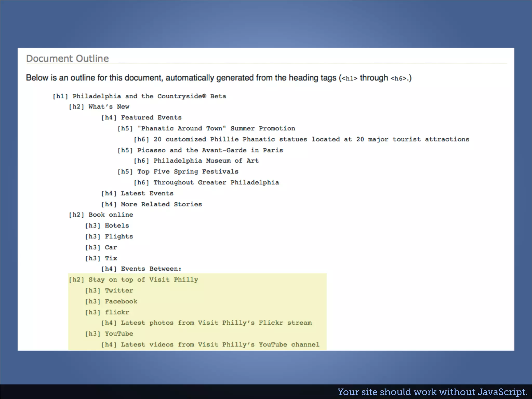The image size is (532, 399).
Task: Click the intro sentence 'Below is an outline'
Action: (219, 78)
